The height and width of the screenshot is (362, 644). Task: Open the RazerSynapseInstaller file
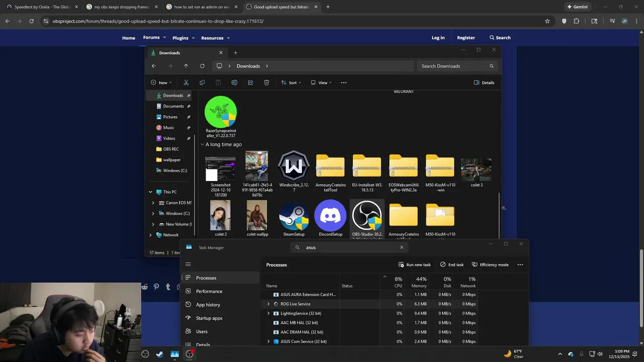pos(220,117)
